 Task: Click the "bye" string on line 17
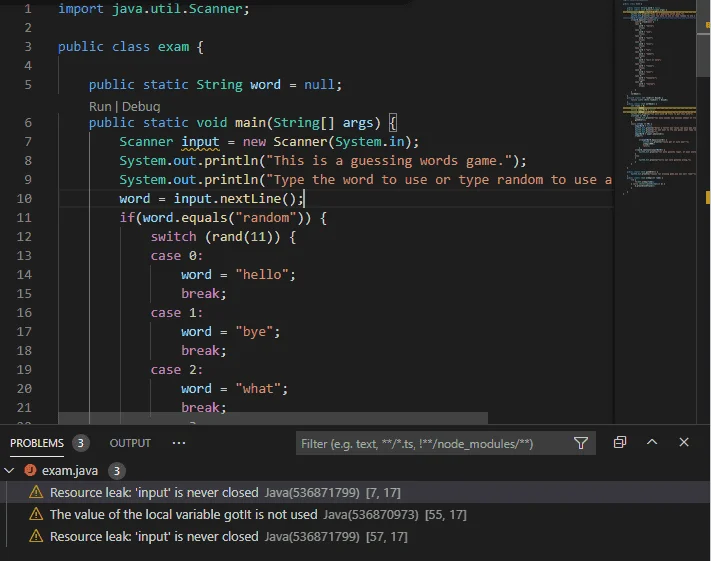(254, 332)
